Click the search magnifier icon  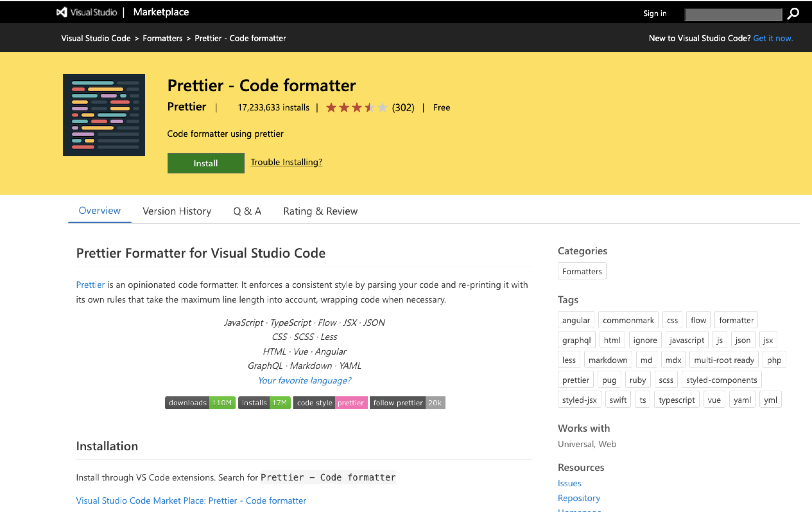[793, 14]
